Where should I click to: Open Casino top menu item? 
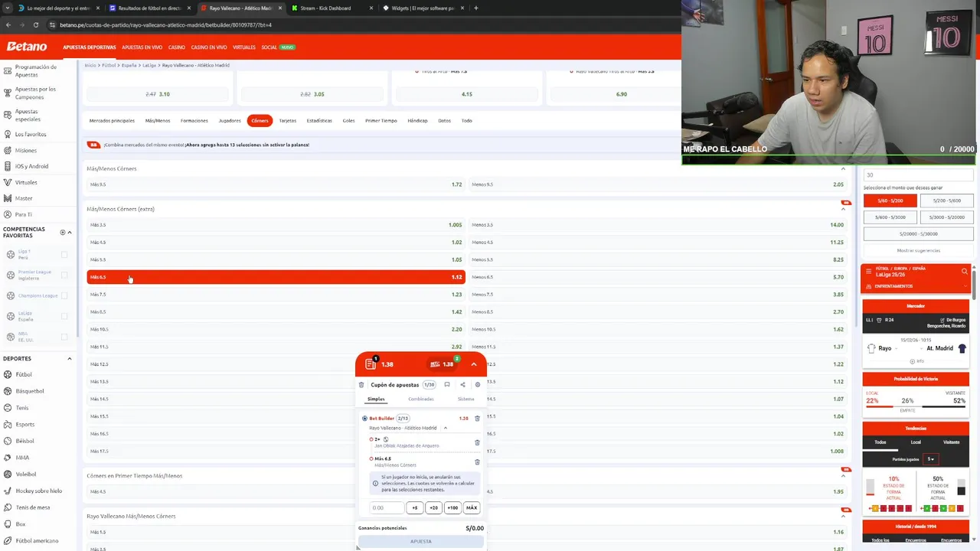click(x=177, y=47)
